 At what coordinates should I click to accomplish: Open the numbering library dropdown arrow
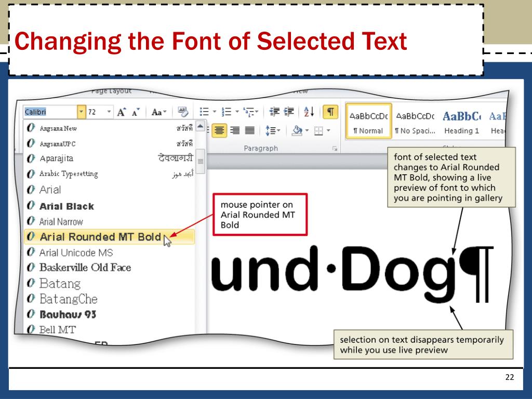pyautogui.click(x=237, y=112)
